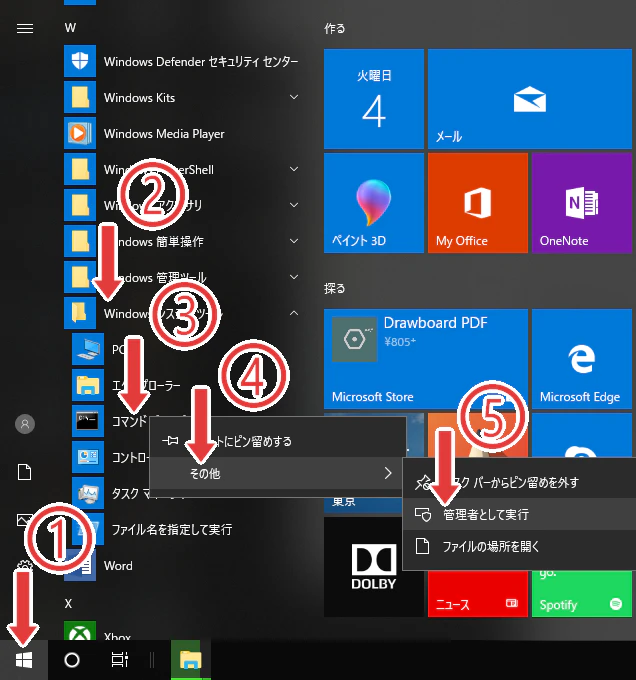
Task: Open File Explorer from the taskbar
Action: pyautogui.click(x=191, y=660)
